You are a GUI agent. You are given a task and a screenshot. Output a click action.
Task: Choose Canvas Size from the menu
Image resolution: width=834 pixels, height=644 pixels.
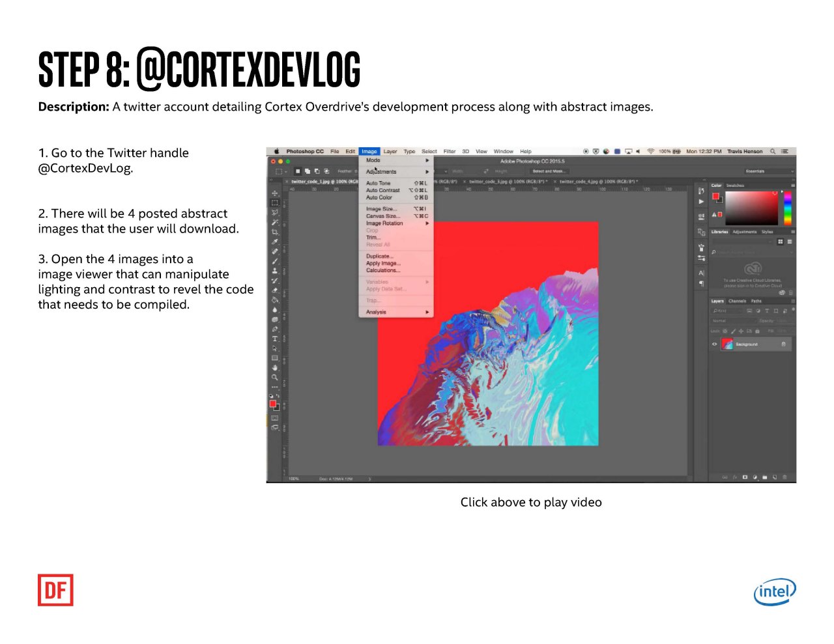(396, 216)
